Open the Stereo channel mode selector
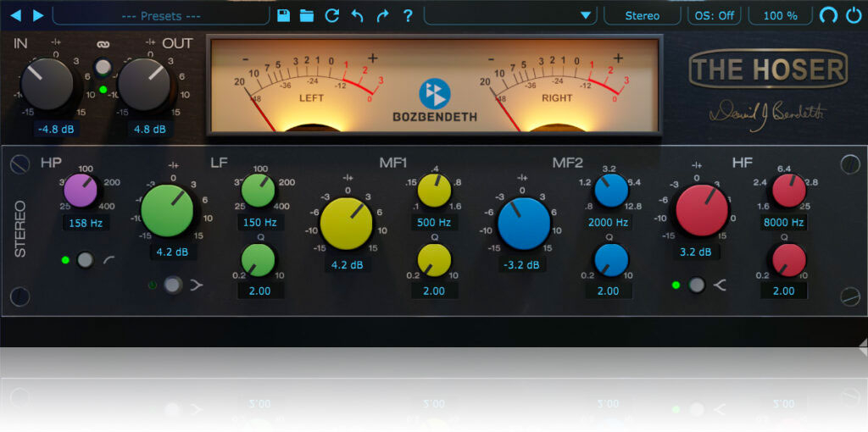The image size is (868, 432). [x=642, y=15]
